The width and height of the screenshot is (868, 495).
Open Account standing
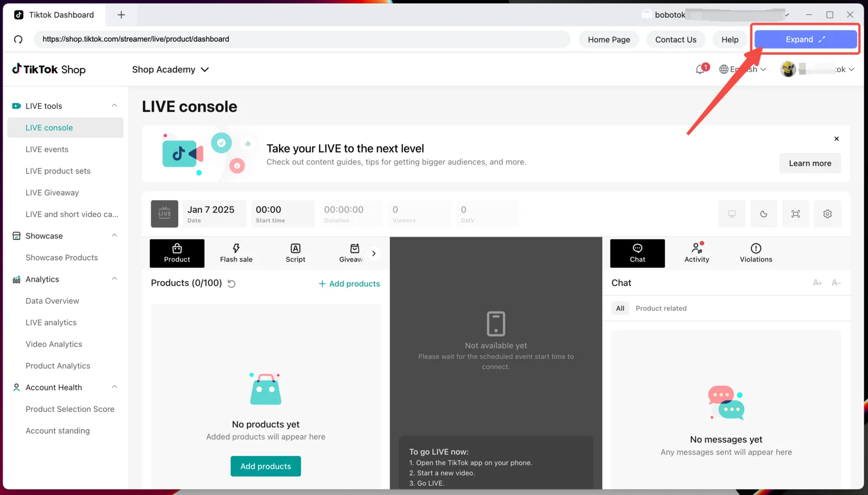pyautogui.click(x=58, y=430)
